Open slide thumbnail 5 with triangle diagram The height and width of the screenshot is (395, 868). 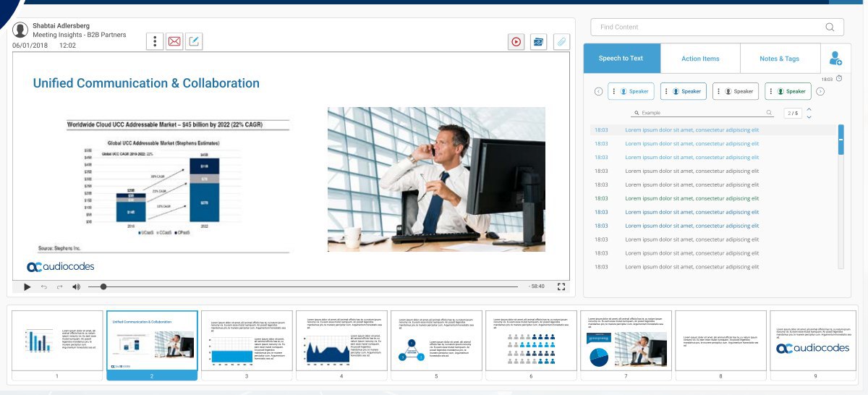436,341
